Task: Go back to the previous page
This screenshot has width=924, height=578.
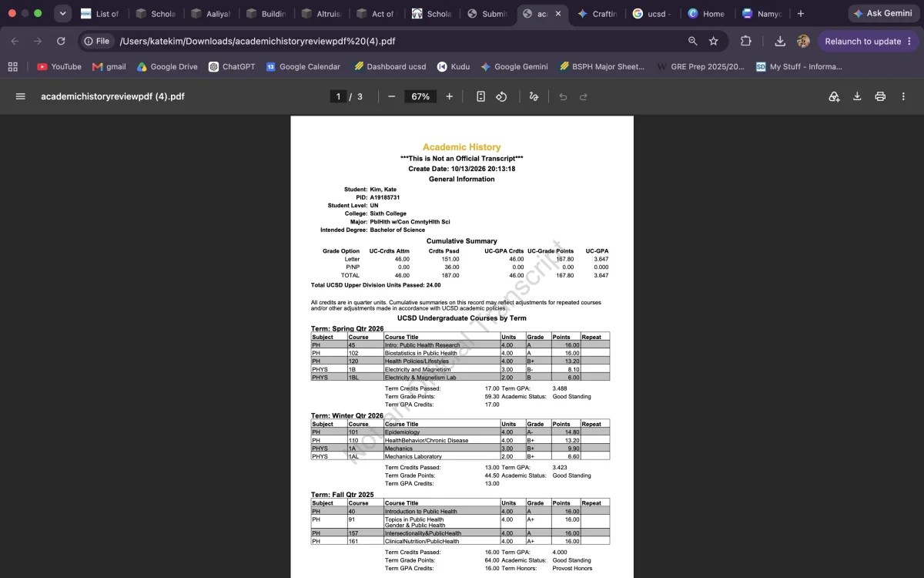Action: coord(15,41)
